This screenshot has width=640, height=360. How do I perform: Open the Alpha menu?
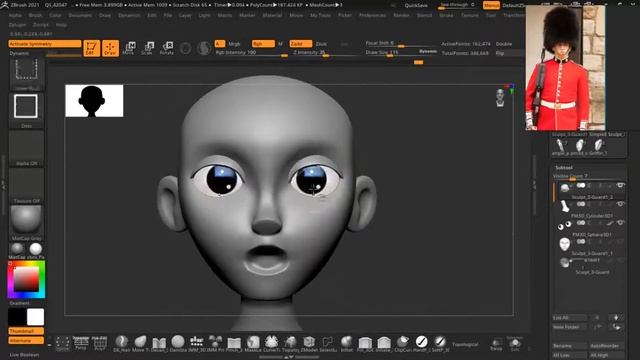pos(15,15)
